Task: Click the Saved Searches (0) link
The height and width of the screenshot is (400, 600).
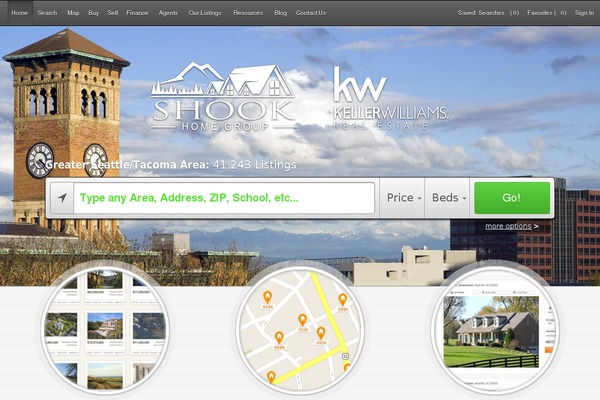Action: [x=488, y=13]
